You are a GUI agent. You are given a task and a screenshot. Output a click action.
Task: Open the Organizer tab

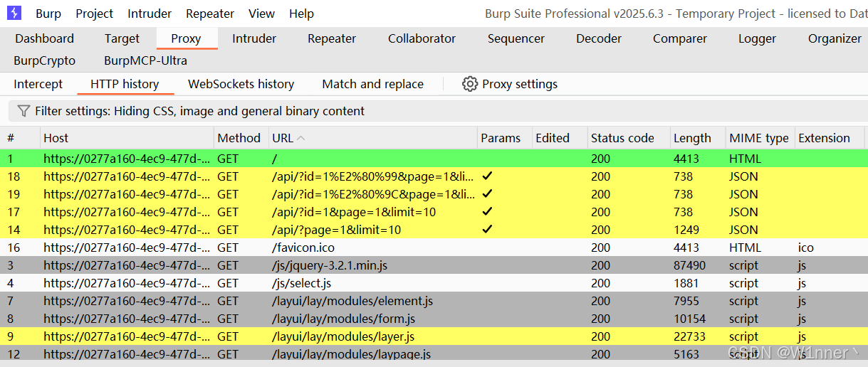835,38
